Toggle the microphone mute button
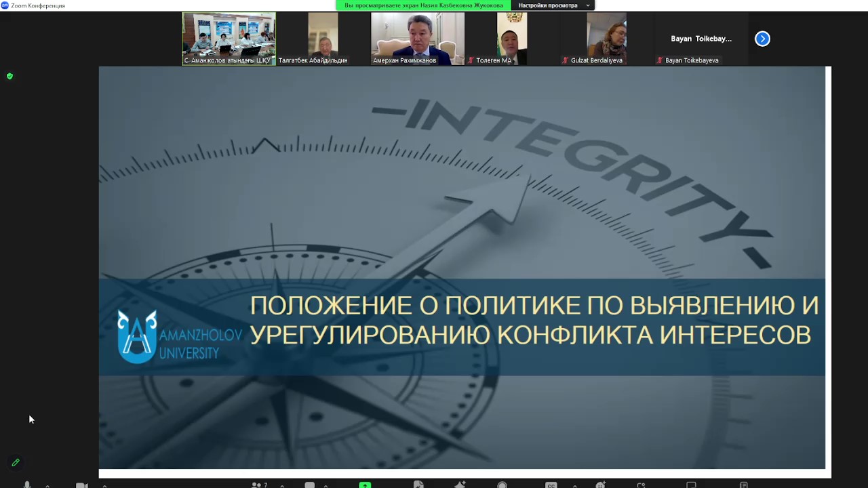This screenshot has height=488, width=868. coord(27,485)
